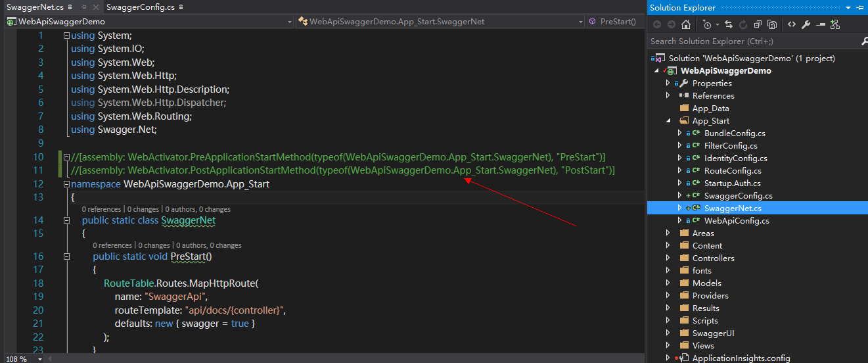Select the Scripts folder
Image resolution: width=868 pixels, height=363 pixels.
pos(705,320)
